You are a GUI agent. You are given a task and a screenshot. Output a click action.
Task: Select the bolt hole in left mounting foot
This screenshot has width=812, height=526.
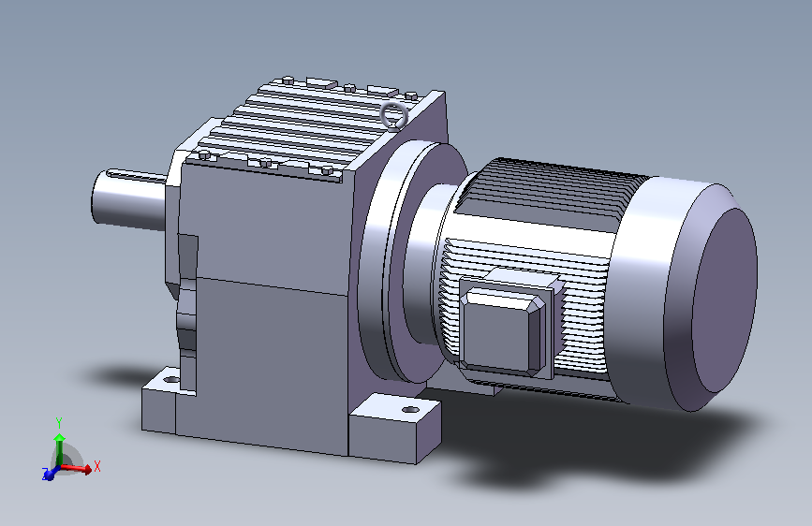[170, 379]
